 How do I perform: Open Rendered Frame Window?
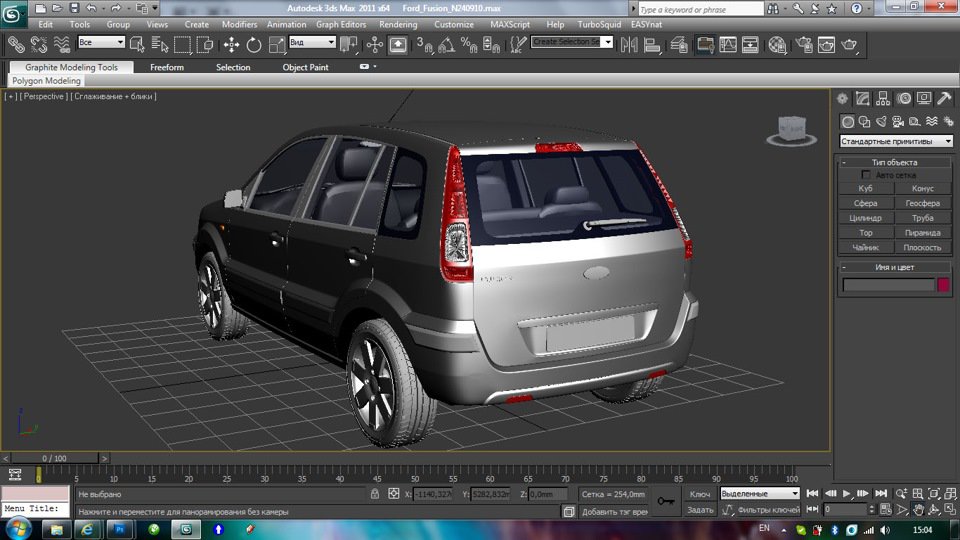[x=826, y=44]
